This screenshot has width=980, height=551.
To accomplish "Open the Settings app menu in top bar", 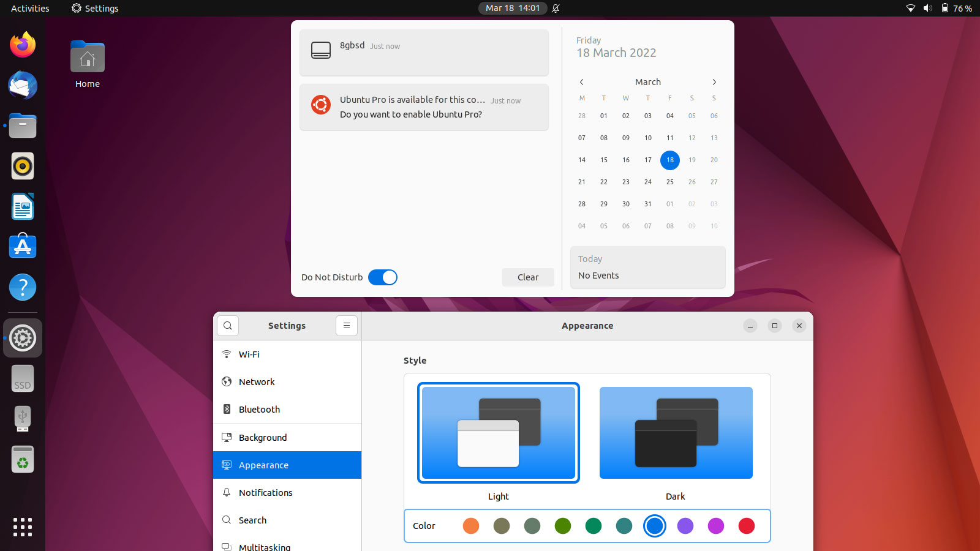I will pyautogui.click(x=95, y=8).
